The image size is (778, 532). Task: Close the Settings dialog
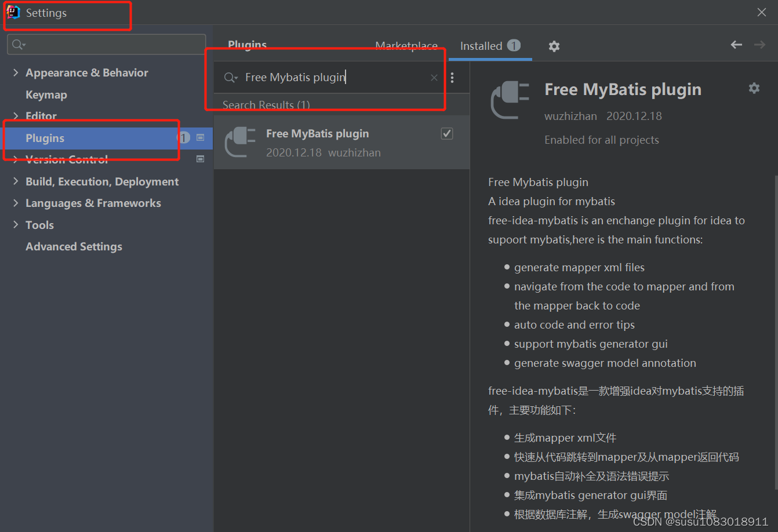click(x=762, y=12)
